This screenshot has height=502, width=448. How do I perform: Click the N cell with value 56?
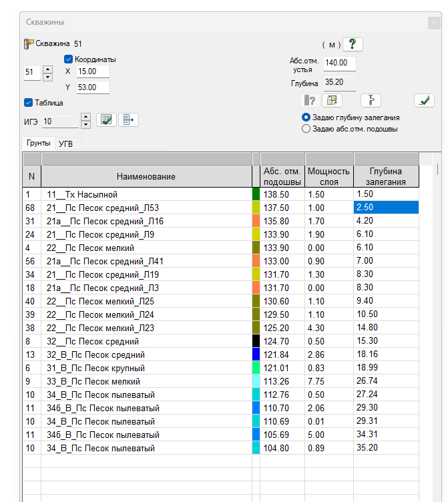pos(31,261)
